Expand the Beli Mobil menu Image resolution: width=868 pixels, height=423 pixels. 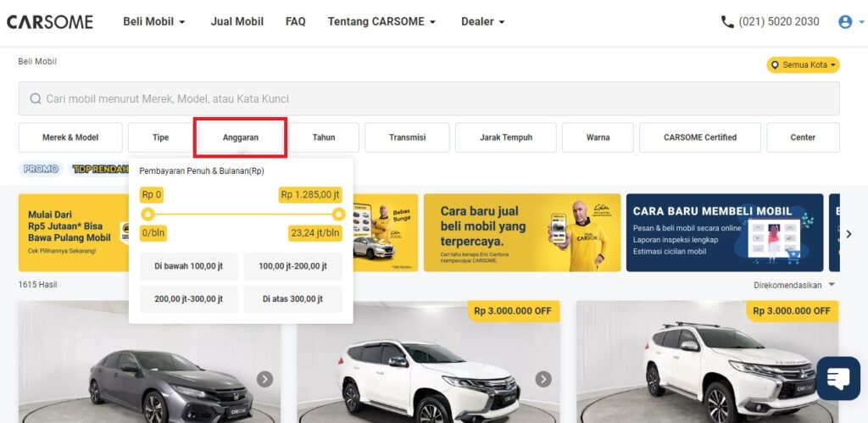(154, 21)
